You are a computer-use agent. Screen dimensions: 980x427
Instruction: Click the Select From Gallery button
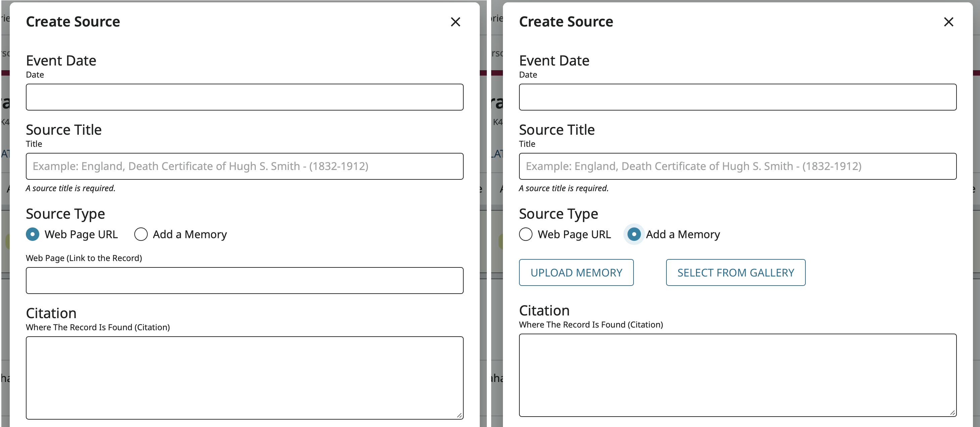pyautogui.click(x=735, y=272)
